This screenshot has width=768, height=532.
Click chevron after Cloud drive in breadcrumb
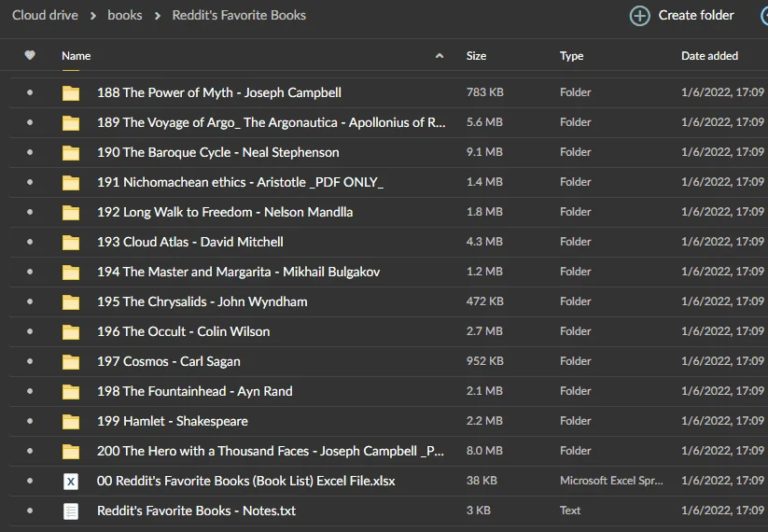point(93,16)
